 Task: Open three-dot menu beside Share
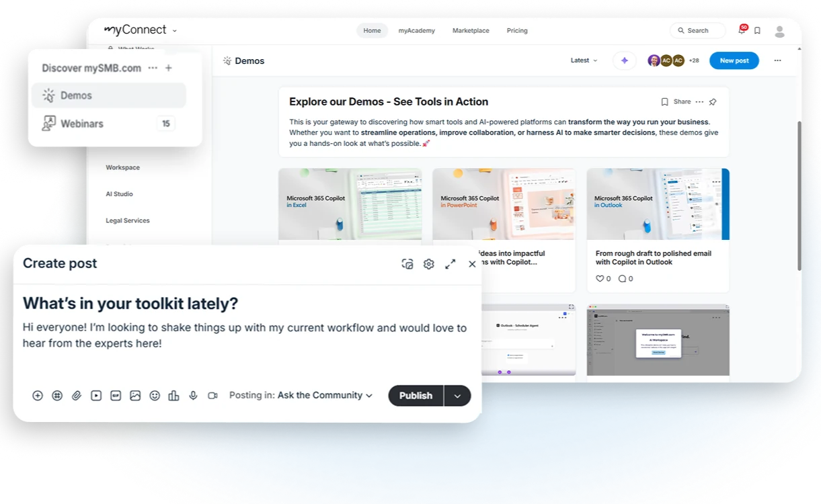click(x=699, y=102)
